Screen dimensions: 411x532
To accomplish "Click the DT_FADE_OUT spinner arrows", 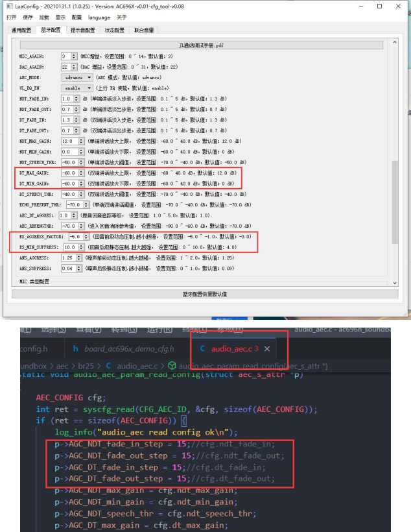I will [76, 130].
